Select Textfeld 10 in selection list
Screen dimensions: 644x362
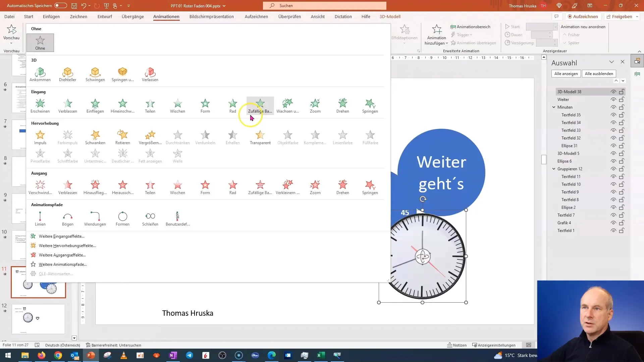[571, 184]
